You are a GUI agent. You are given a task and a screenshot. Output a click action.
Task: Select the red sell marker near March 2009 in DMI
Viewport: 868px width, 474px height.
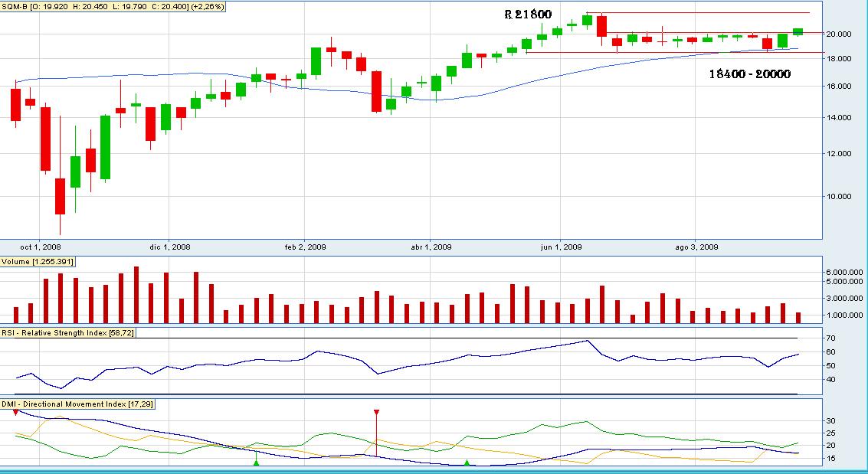(x=376, y=413)
